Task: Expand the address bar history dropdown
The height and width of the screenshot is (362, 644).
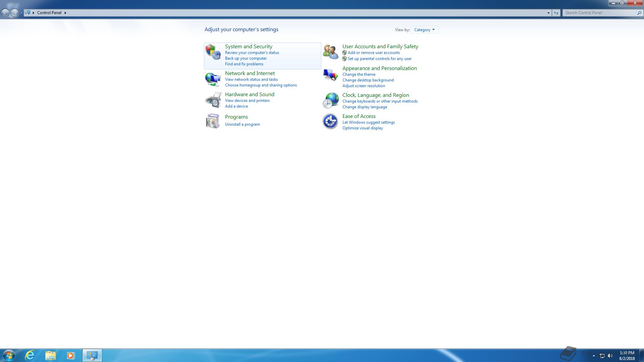Action: tap(548, 13)
